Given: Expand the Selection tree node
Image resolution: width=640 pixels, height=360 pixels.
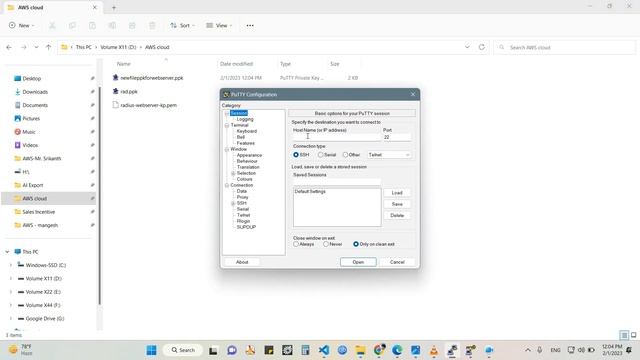Looking at the screenshot, I should 233,173.
